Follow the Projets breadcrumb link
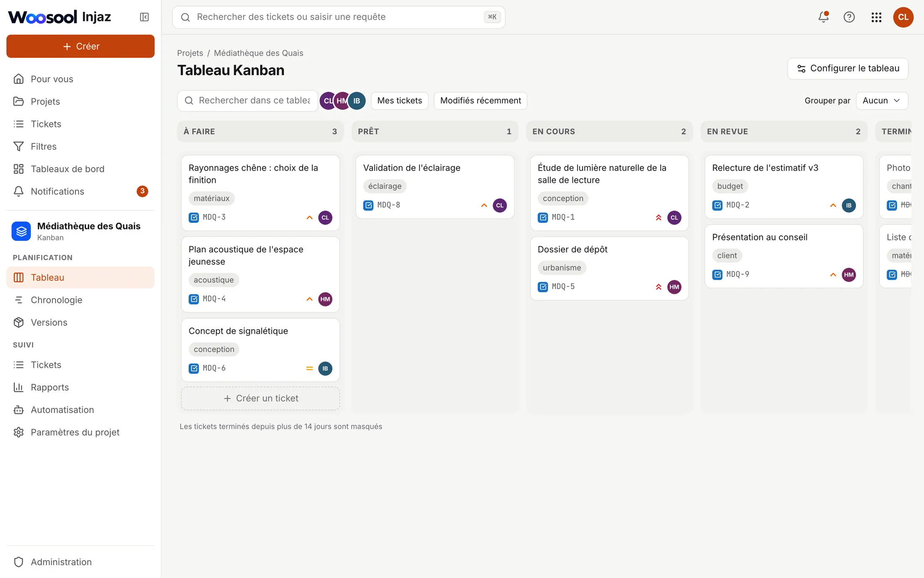Image resolution: width=924 pixels, height=578 pixels. [x=190, y=53]
